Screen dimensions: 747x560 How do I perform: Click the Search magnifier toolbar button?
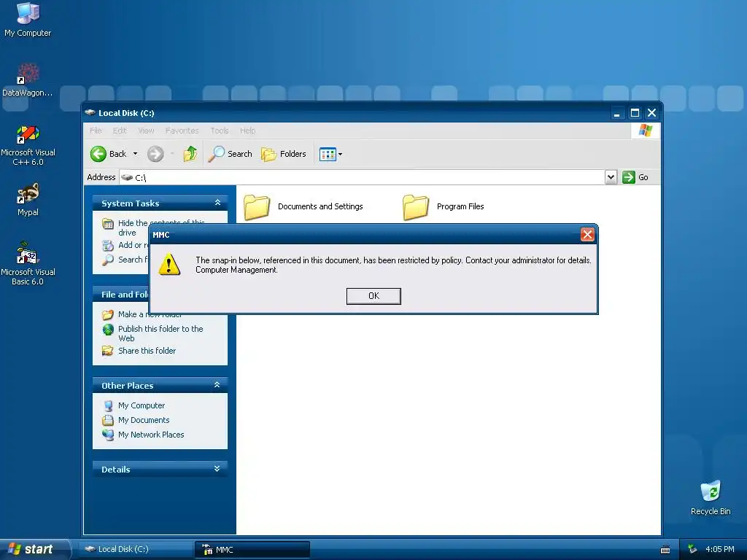[x=230, y=154]
